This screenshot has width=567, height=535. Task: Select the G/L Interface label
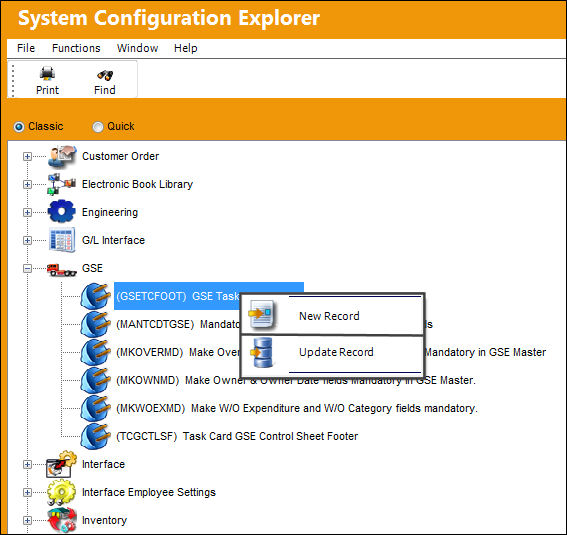tap(113, 240)
